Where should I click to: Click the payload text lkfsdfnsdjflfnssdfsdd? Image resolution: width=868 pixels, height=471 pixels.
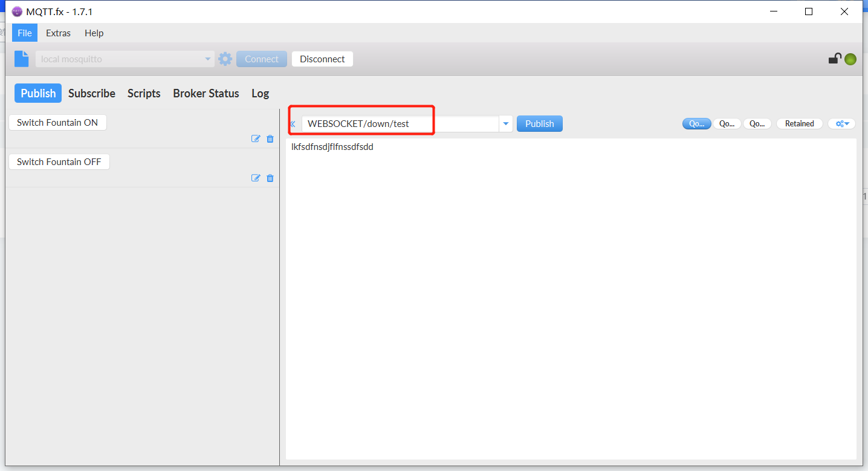pos(332,147)
